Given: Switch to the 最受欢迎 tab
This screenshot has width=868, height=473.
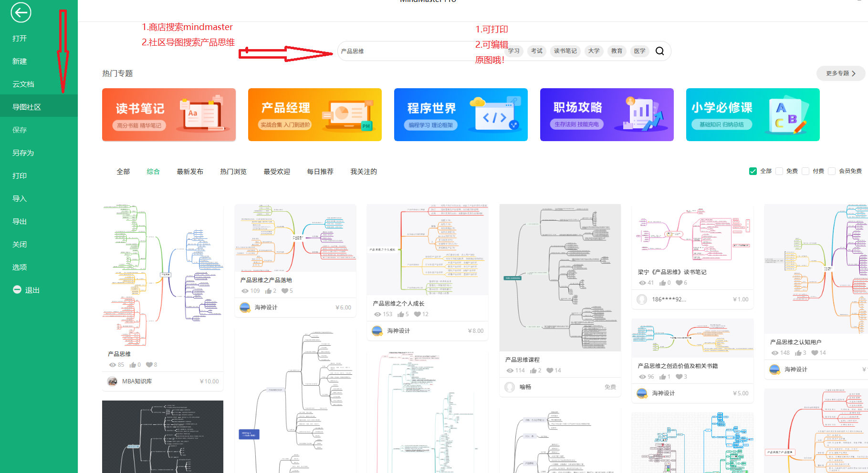Looking at the screenshot, I should [277, 172].
